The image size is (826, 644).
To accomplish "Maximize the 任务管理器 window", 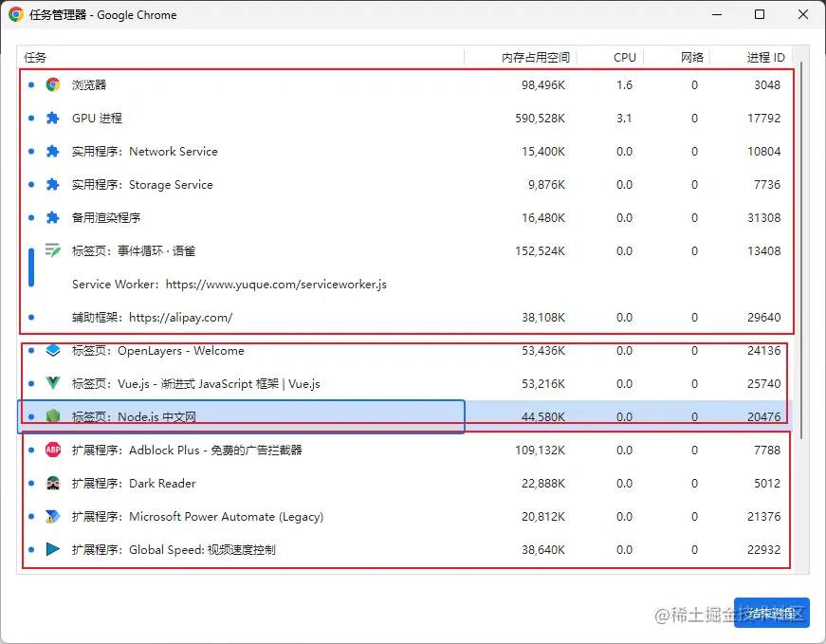I will click(x=759, y=14).
